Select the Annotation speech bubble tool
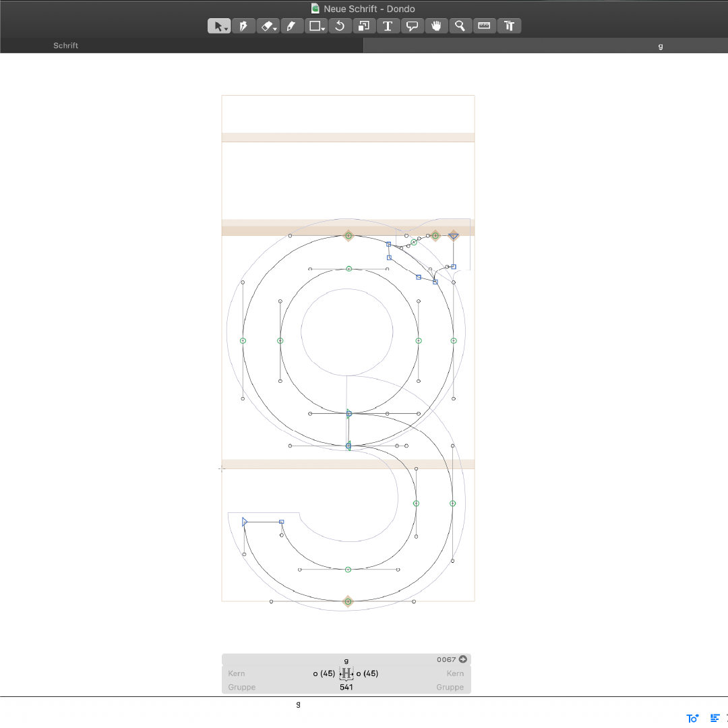 coord(413,26)
